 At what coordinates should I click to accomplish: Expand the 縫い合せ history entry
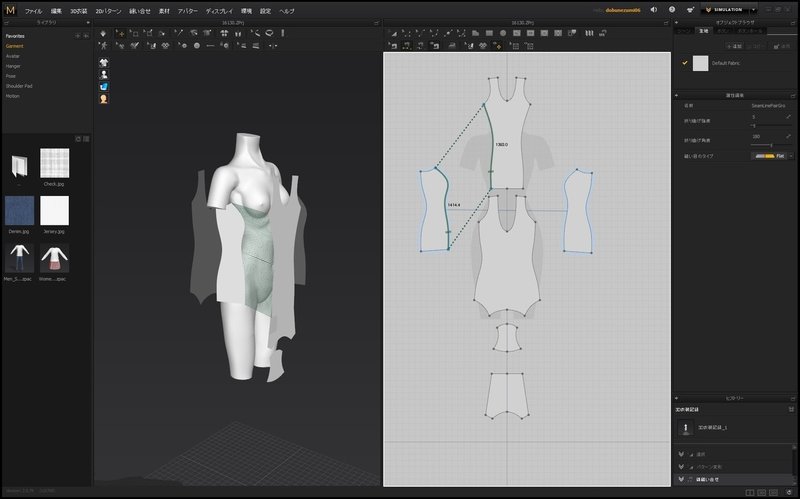(x=681, y=480)
